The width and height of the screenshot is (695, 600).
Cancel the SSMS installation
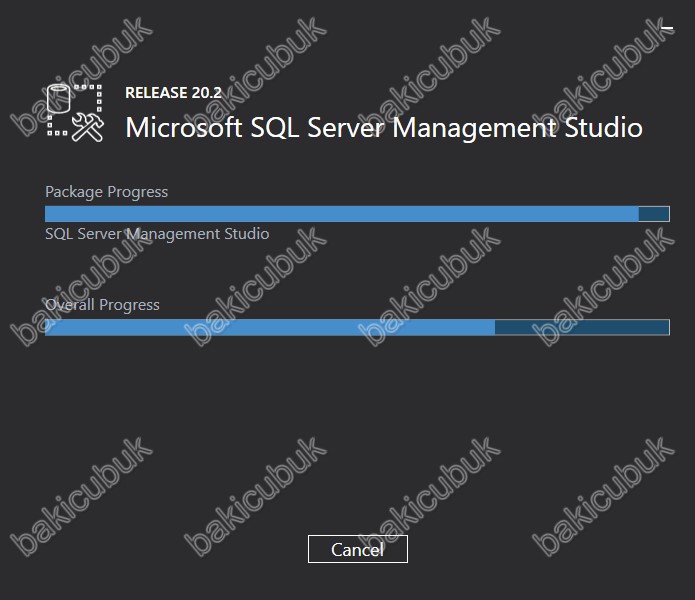coord(358,549)
